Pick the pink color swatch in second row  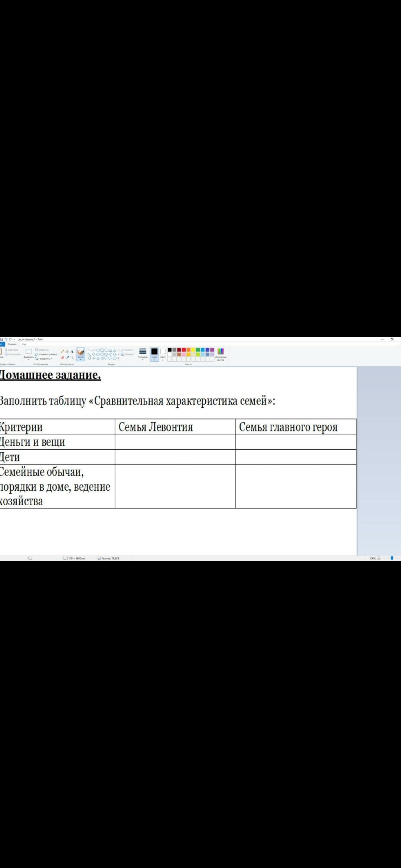(184, 354)
